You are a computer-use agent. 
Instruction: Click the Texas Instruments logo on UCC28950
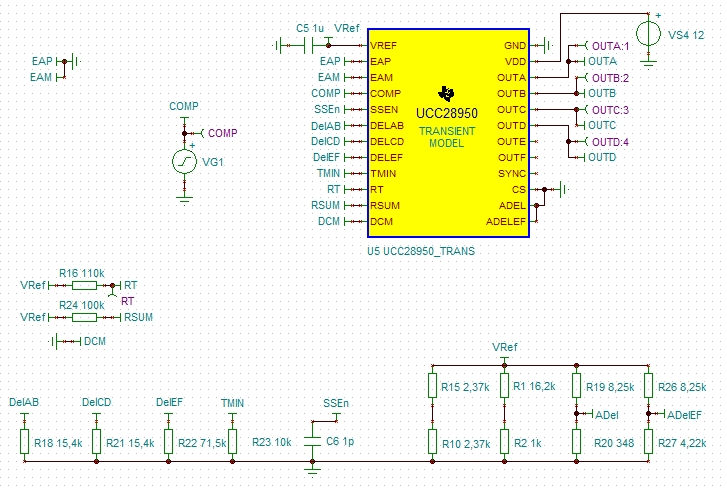tap(446, 94)
